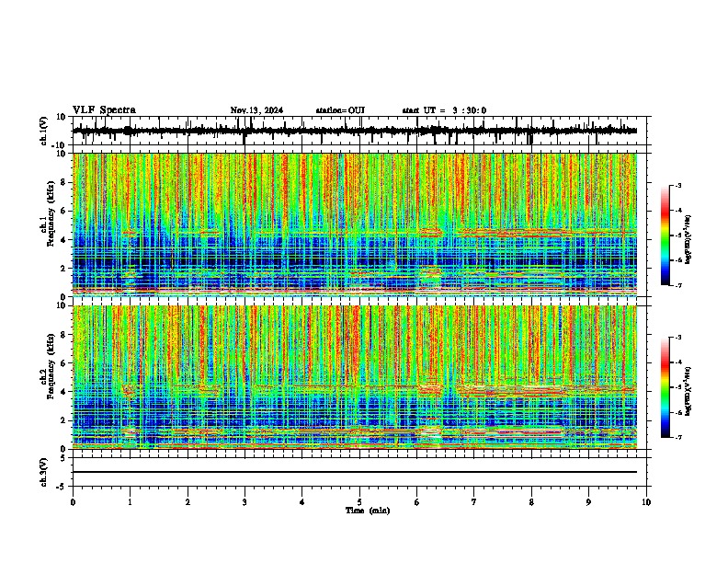Click the ch.2 color scale bar
Viewport: 728px width, 563px height.
coord(665,387)
